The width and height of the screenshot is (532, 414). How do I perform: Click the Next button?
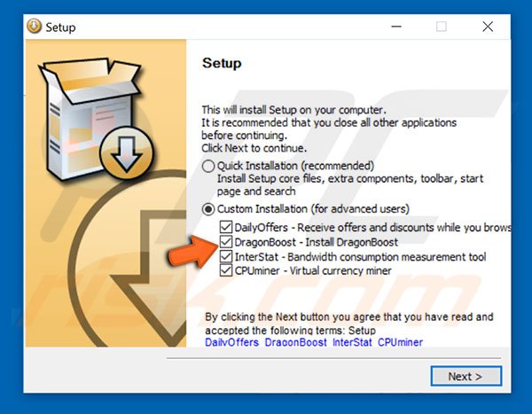click(x=465, y=376)
